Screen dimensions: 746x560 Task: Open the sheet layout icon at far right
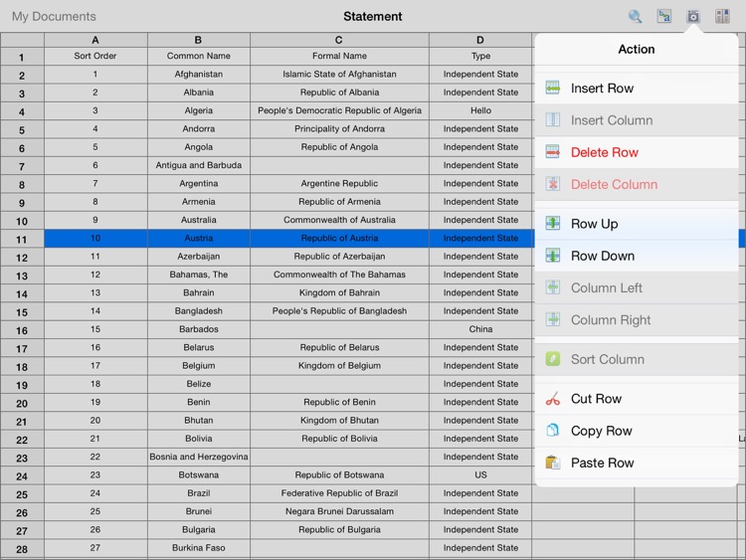[x=722, y=16]
